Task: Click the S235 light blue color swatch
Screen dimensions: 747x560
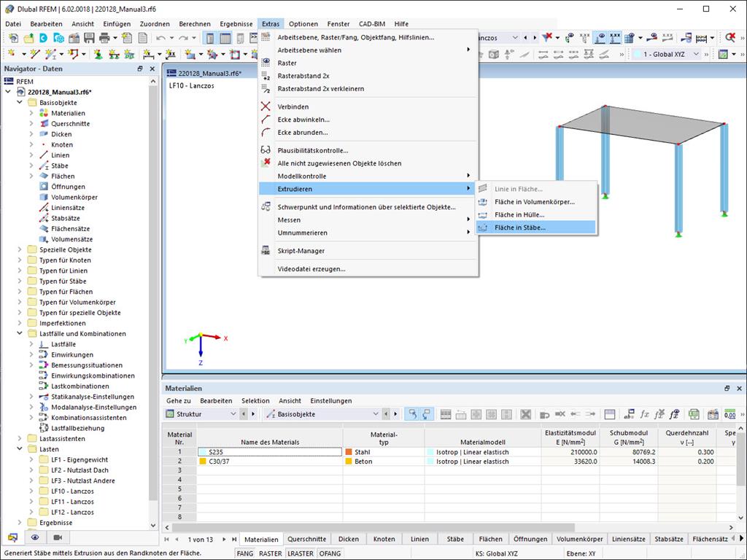Action: (x=203, y=452)
